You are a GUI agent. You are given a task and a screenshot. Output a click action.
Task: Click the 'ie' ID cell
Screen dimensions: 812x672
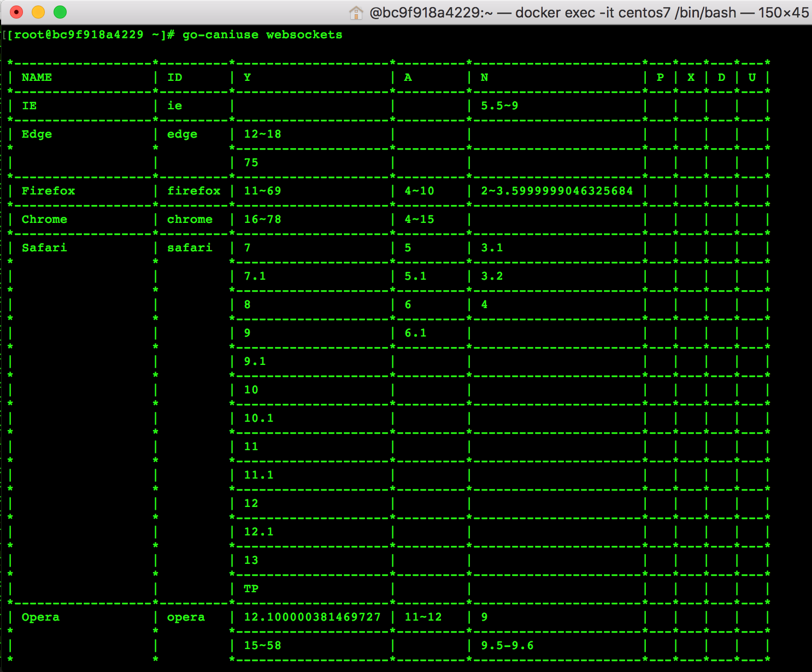pos(175,105)
